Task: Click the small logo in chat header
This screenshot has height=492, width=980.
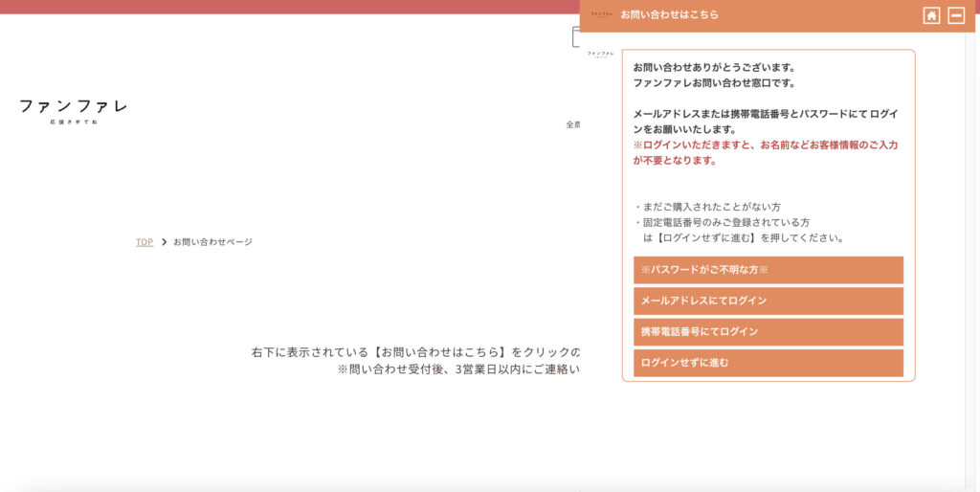Action: click(x=602, y=14)
